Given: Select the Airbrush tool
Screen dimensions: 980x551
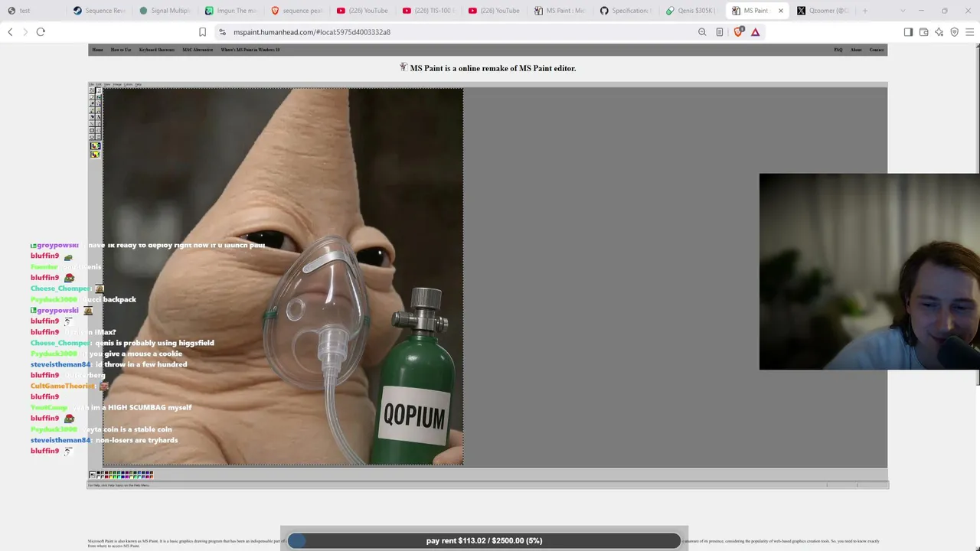Looking at the screenshot, I should [x=92, y=116].
